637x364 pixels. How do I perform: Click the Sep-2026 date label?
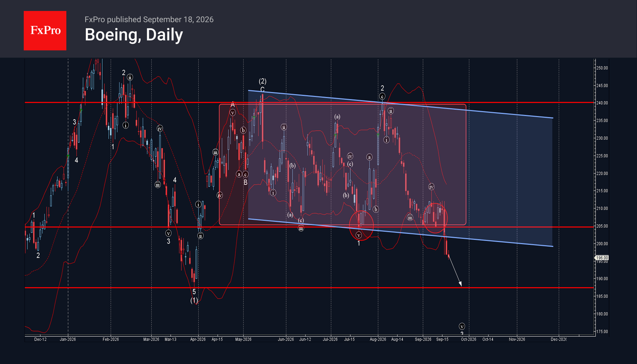click(423, 339)
